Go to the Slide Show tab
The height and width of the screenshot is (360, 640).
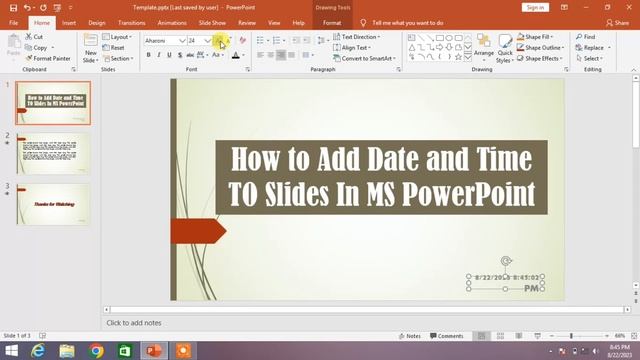[x=212, y=23]
